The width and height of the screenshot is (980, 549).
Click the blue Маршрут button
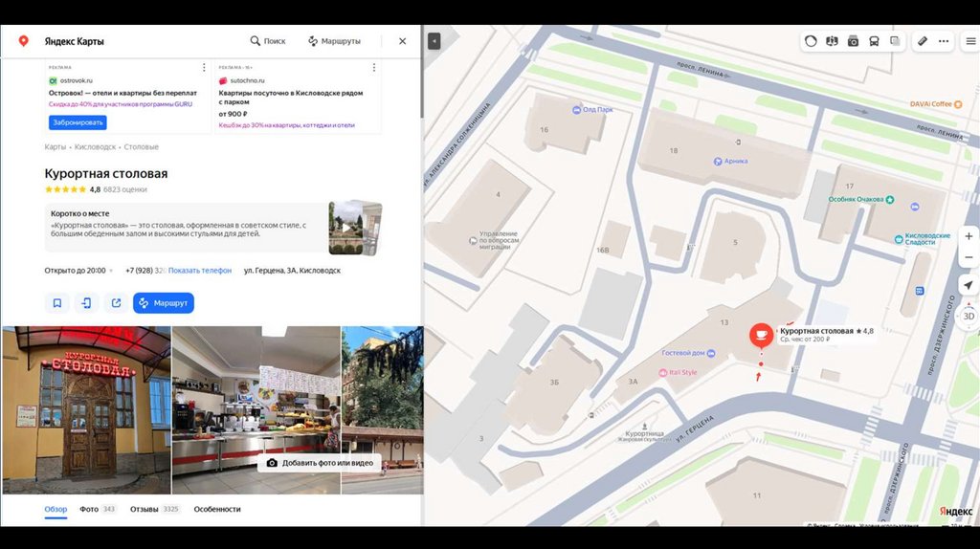coord(163,303)
